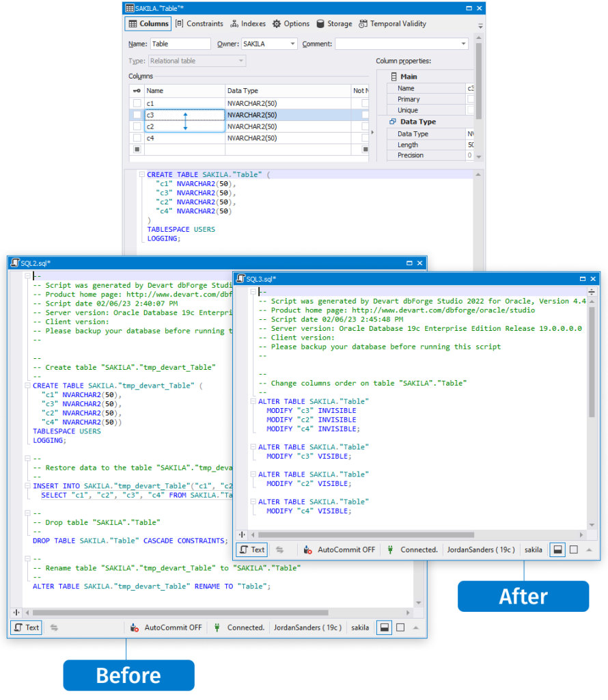The image size is (608, 700).
Task: Click the editor split icon atop SQL3 scrollbar
Action: 592,292
